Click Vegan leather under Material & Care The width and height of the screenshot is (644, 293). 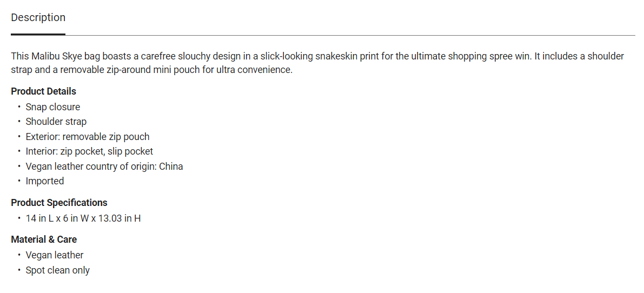pyautogui.click(x=54, y=255)
